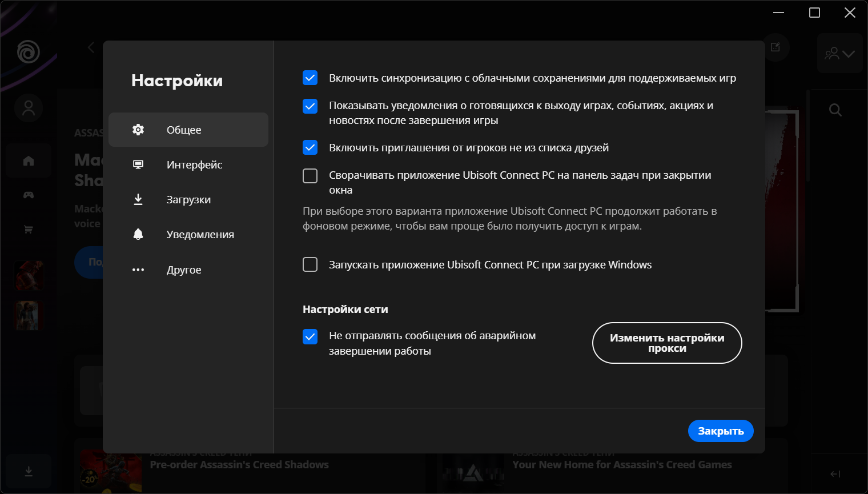Click the monitor icon beside Интерфейс

[x=138, y=164]
